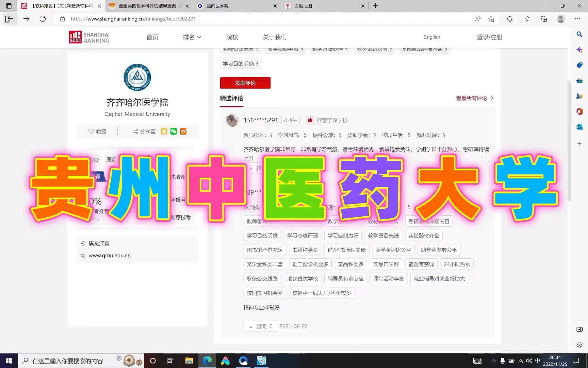Open the Discover sparkle icon in sidebar
The image size is (588, 368).
coord(579,50)
